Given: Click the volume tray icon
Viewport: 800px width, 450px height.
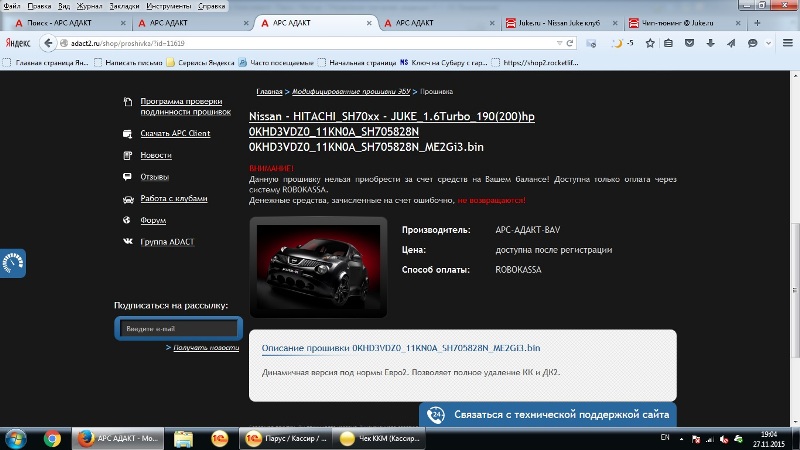Looking at the screenshot, I should click(x=723, y=439).
